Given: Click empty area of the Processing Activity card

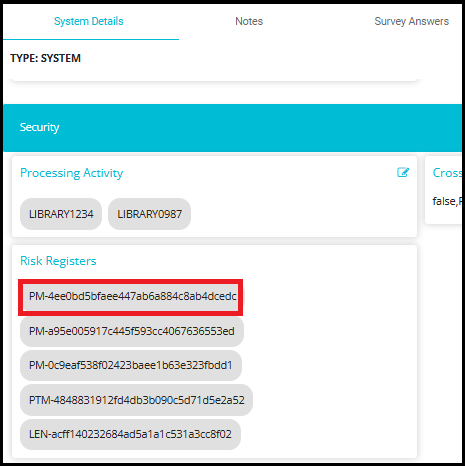Looking at the screenshot, I should click(300, 213).
